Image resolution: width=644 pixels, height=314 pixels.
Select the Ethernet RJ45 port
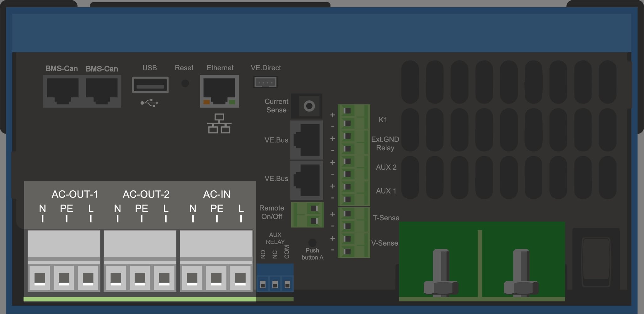coord(219,91)
